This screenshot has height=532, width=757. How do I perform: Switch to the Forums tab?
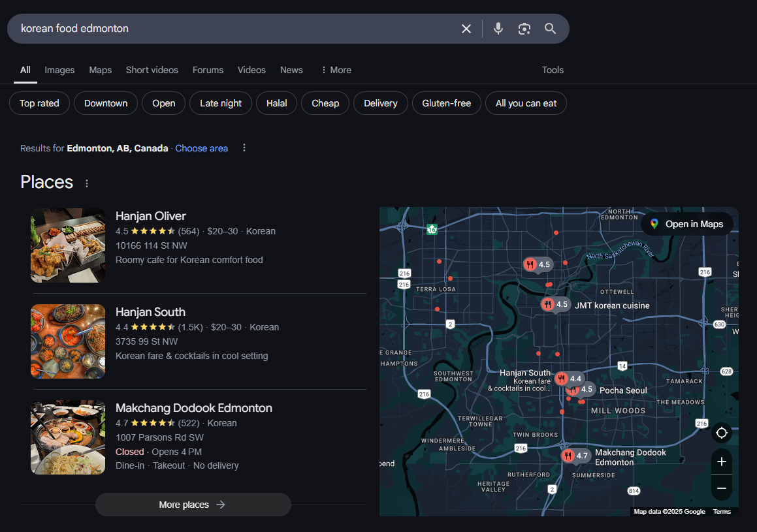click(208, 70)
